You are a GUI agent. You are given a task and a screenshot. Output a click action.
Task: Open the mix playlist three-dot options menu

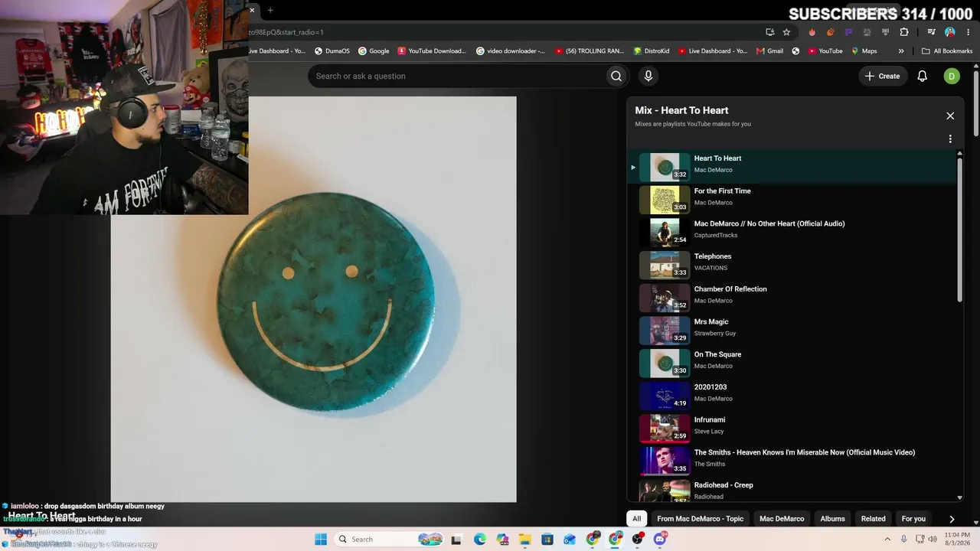click(950, 139)
